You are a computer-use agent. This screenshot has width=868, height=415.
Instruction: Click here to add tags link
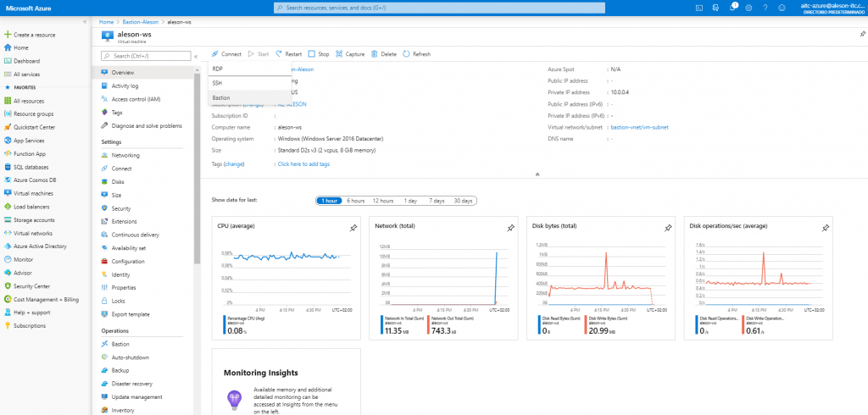[304, 164]
